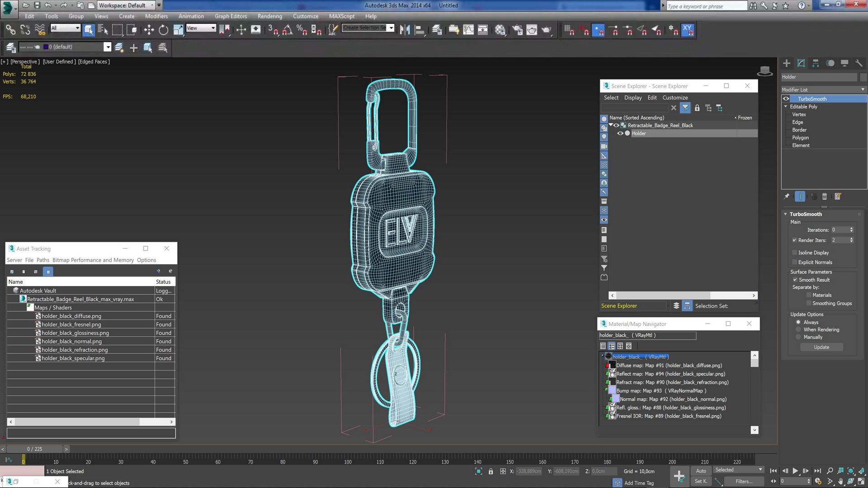Click the XY axis constraint snap icon
The height and width of the screenshot is (488, 868).
point(688,30)
